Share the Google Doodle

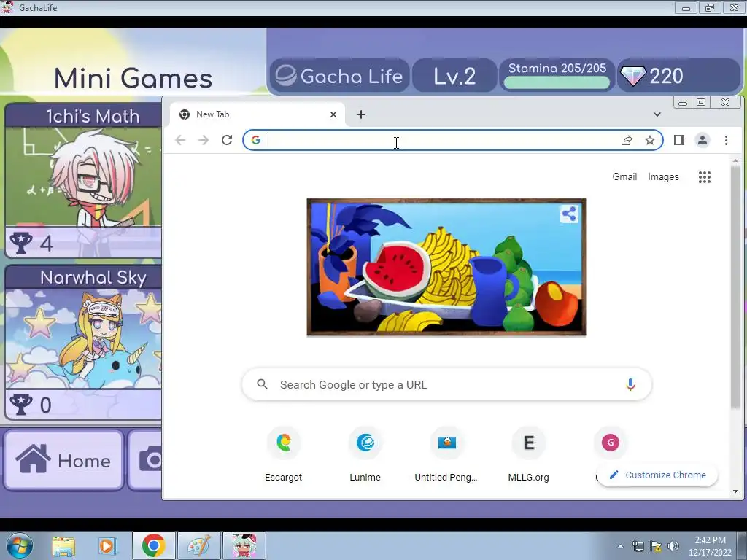coord(569,214)
